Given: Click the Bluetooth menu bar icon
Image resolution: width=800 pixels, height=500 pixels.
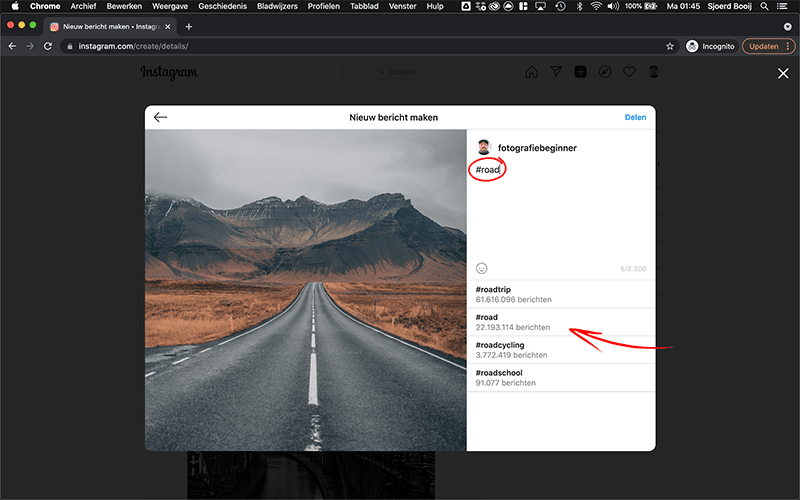Looking at the screenshot, I should click(x=579, y=6).
